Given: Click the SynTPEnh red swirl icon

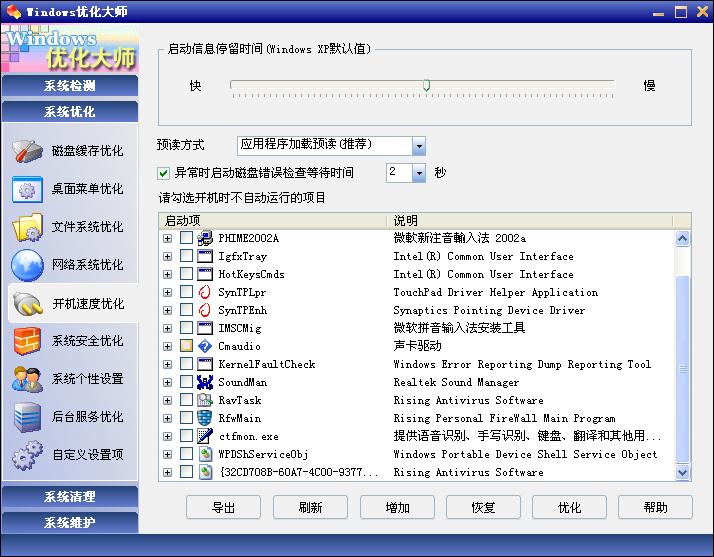Looking at the screenshot, I should tap(205, 310).
